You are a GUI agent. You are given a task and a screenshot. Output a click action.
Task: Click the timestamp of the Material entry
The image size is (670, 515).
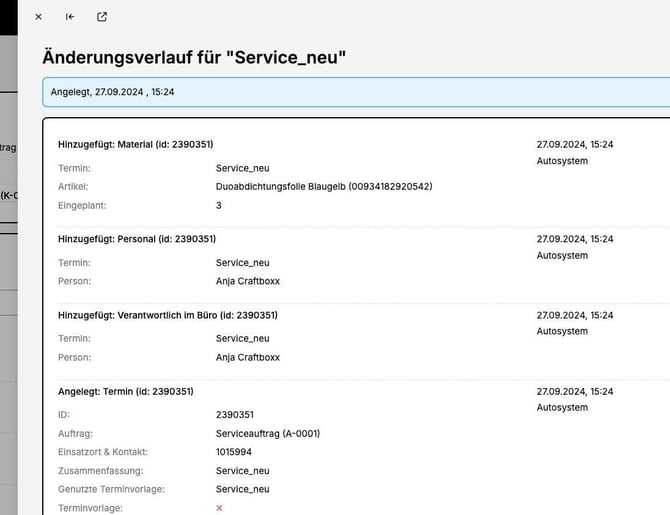(x=575, y=144)
